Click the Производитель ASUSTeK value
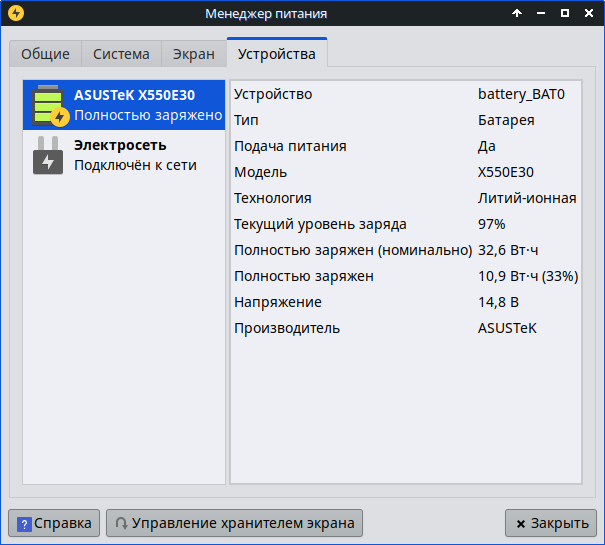 (x=507, y=328)
